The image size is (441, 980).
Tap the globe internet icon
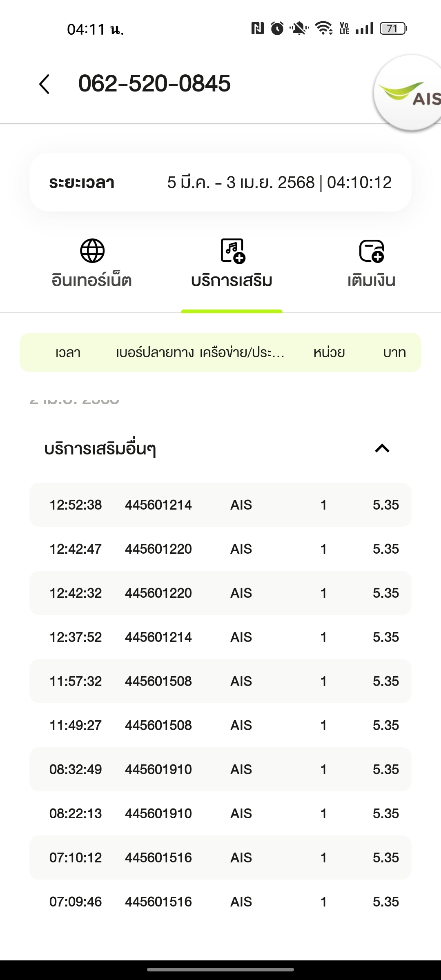(92, 250)
